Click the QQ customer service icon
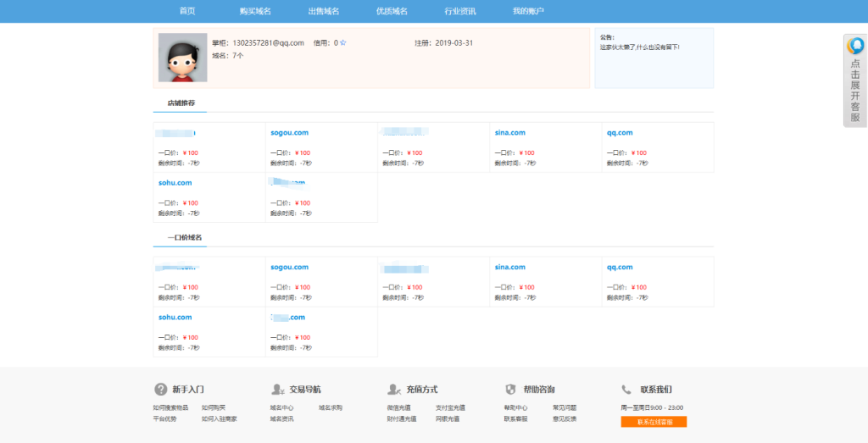Viewport: 868px width, 443px height. 855,47
